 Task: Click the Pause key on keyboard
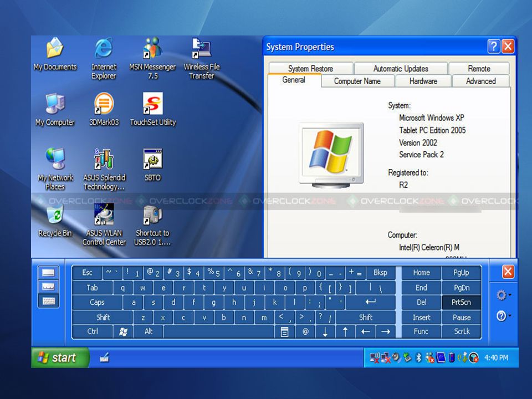click(x=462, y=317)
